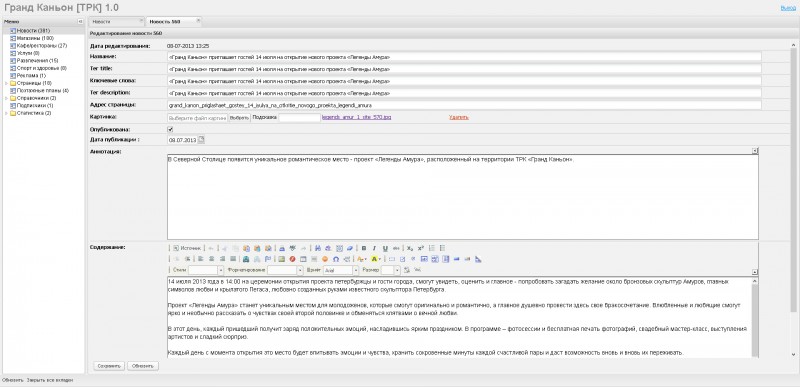
Task: Collapse the Аннотация section arrow
Action: (x=755, y=150)
